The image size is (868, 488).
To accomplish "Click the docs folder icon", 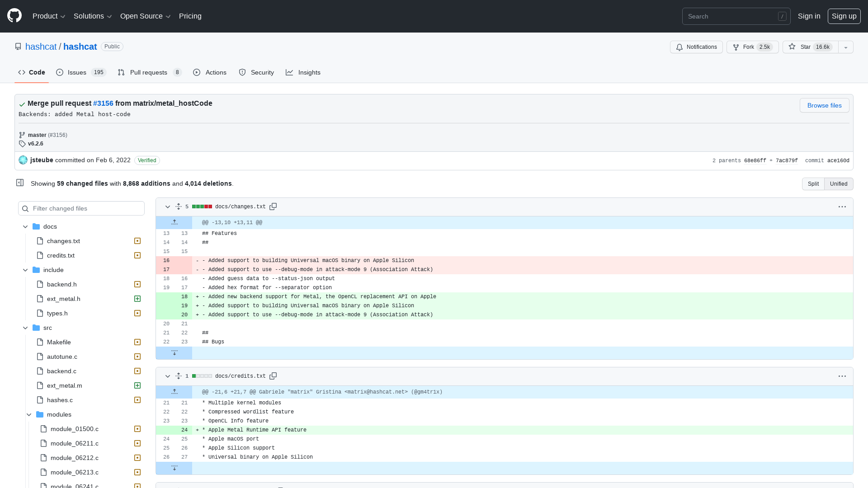I will pos(36,226).
